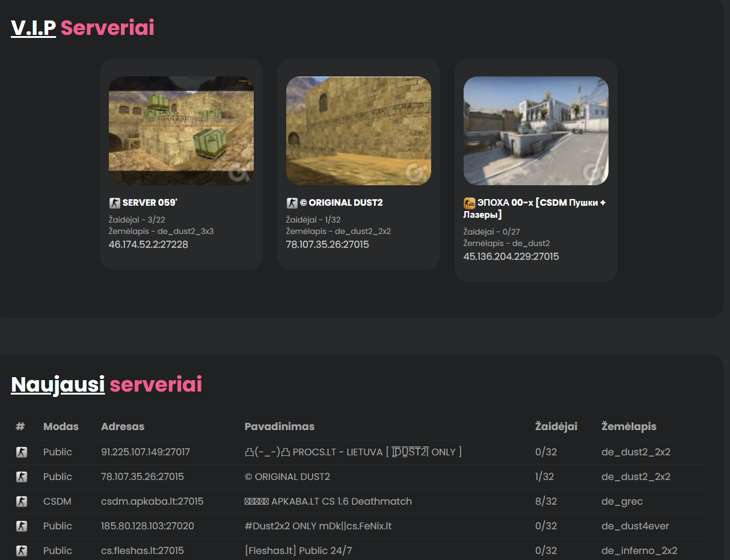Click the 1/32 players cell in the table
Image resolution: width=730 pixels, height=560 pixels.
pyautogui.click(x=545, y=477)
